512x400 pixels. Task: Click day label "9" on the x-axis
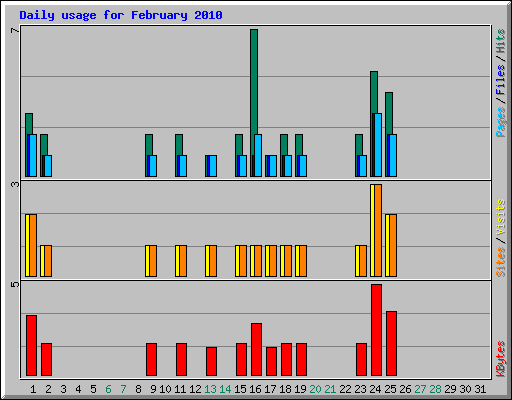(x=153, y=389)
